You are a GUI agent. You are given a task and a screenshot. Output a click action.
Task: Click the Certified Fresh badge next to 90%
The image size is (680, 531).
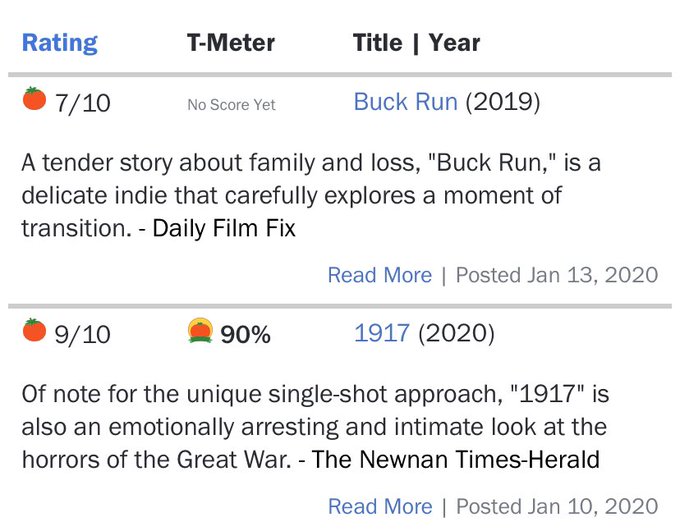[x=200, y=331]
